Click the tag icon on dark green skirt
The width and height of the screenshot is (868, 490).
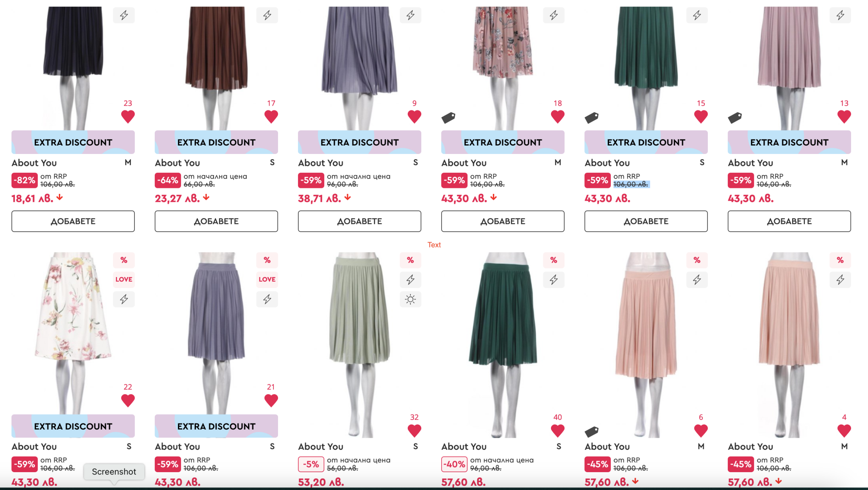point(592,118)
